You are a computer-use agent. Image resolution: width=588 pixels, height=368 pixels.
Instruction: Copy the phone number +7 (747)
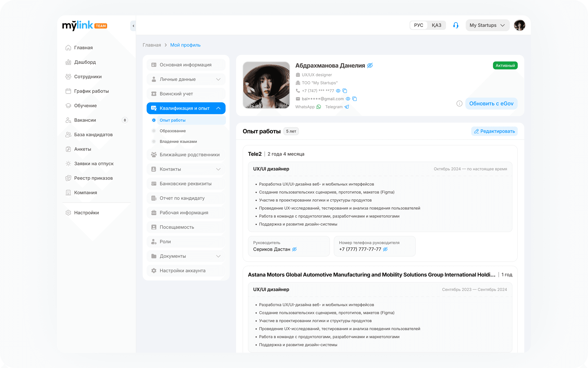point(345,91)
